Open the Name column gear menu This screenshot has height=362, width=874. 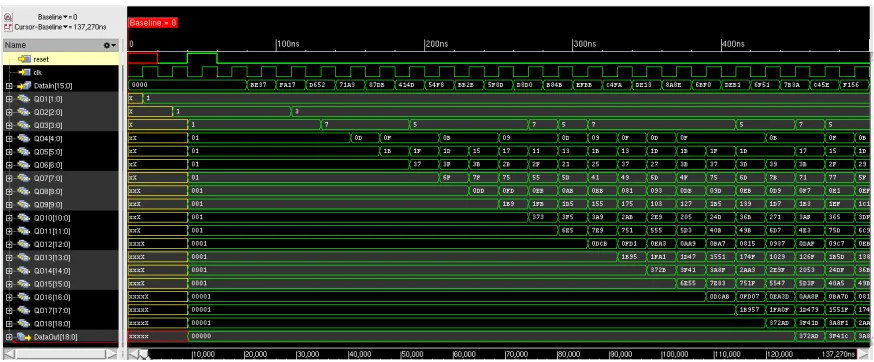pyautogui.click(x=110, y=45)
